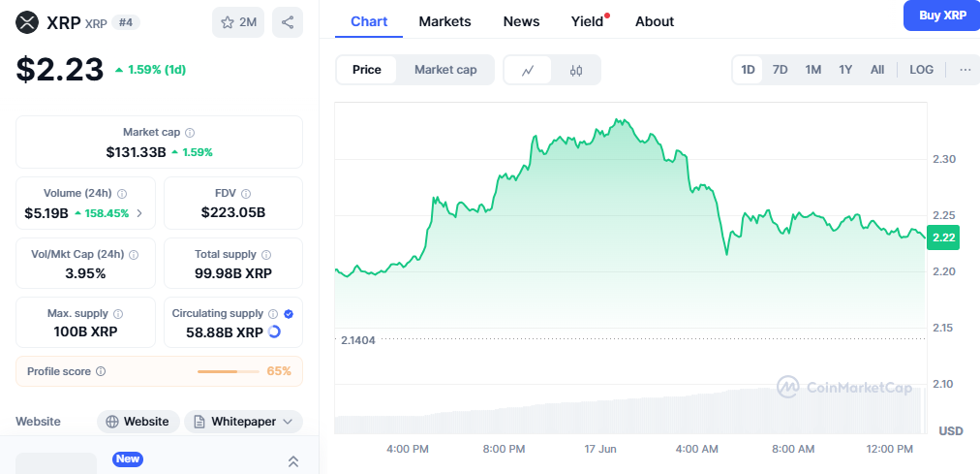Screen dimensions: 980x474
Task: Open Circulating supply info icon
Action: click(x=273, y=314)
